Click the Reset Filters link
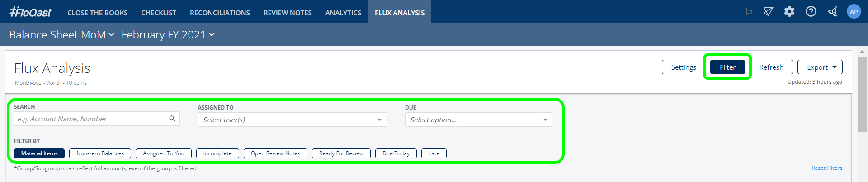The width and height of the screenshot is (868, 182). click(826, 168)
